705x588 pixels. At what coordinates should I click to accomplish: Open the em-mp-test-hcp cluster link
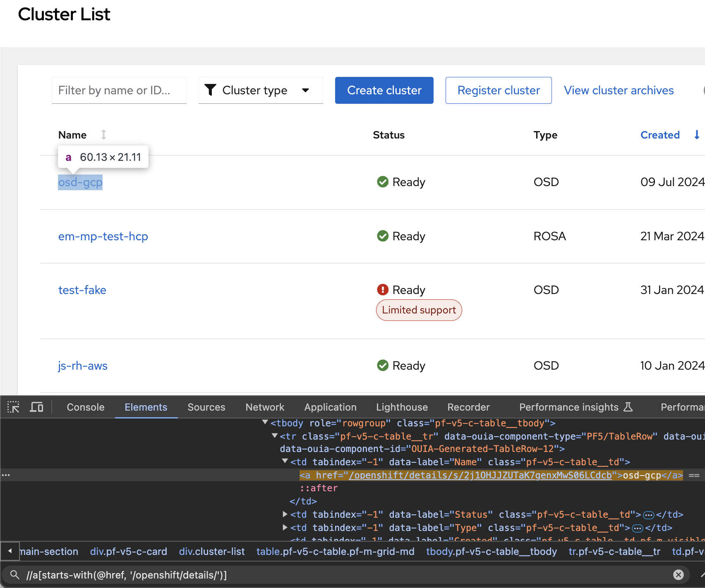tap(103, 236)
